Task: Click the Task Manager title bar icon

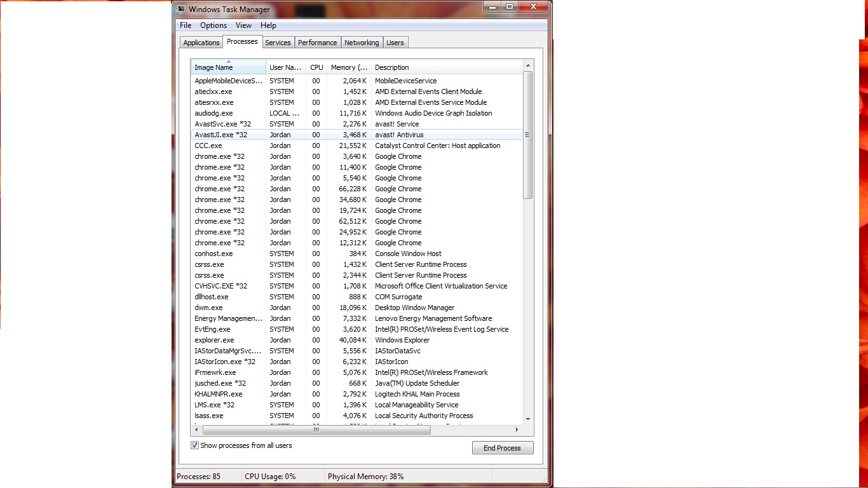Action: click(181, 9)
